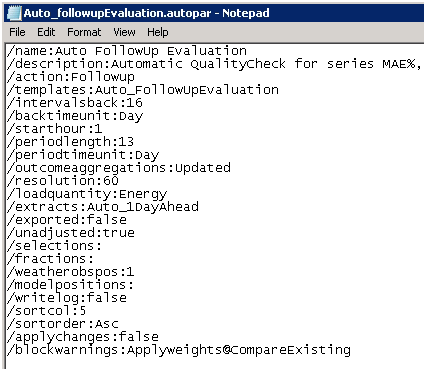The height and width of the screenshot is (370, 425).
Task: Click the /outcomeaggregations:Updated line
Action: click(119, 168)
